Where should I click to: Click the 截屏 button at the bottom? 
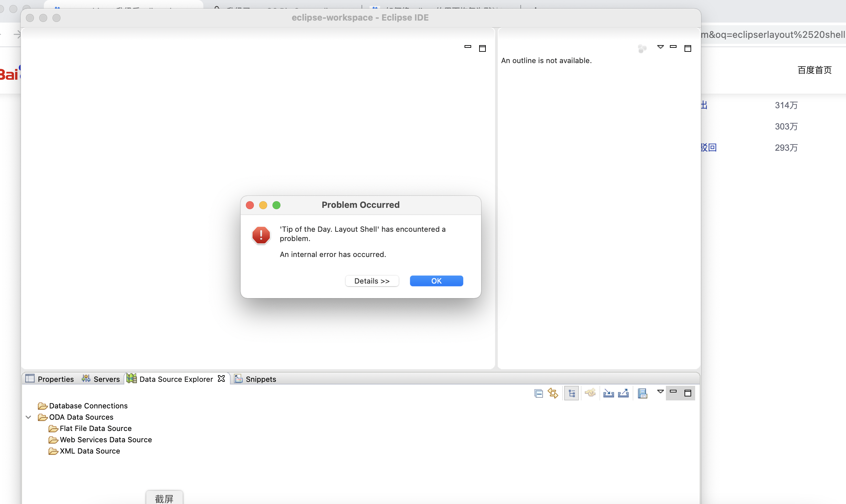click(x=164, y=498)
